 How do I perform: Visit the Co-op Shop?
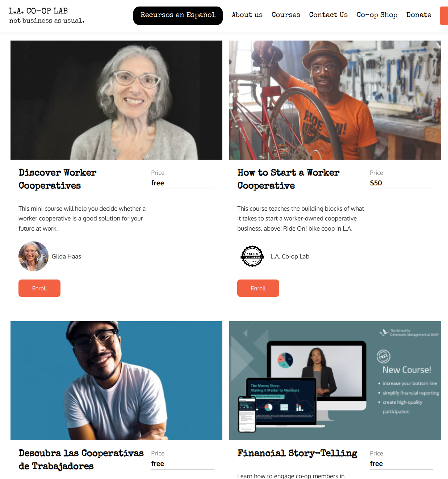[377, 15]
